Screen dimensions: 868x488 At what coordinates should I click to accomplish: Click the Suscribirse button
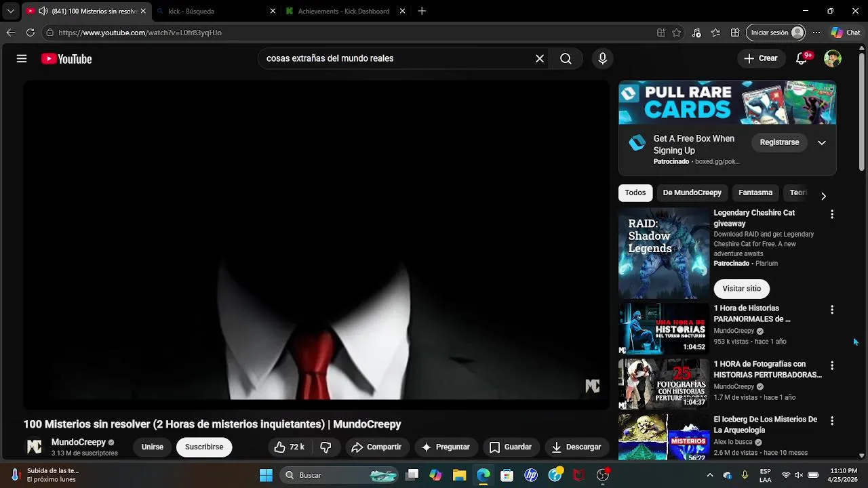click(x=204, y=447)
